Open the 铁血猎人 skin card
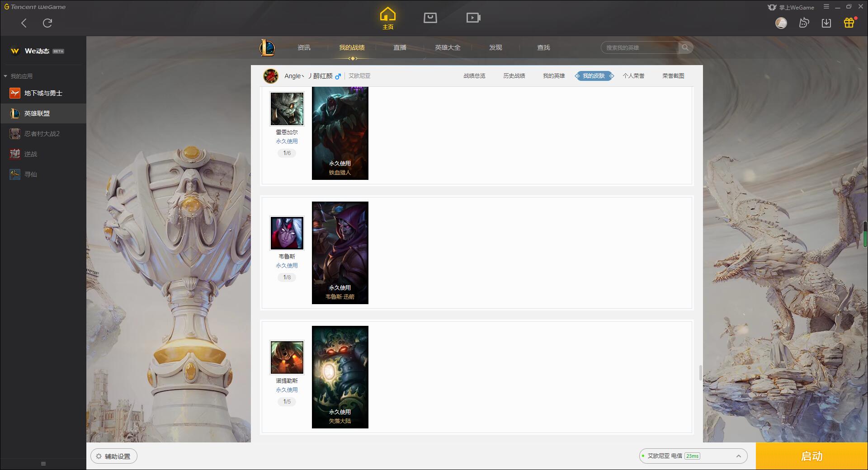The image size is (868, 470). coord(340,133)
